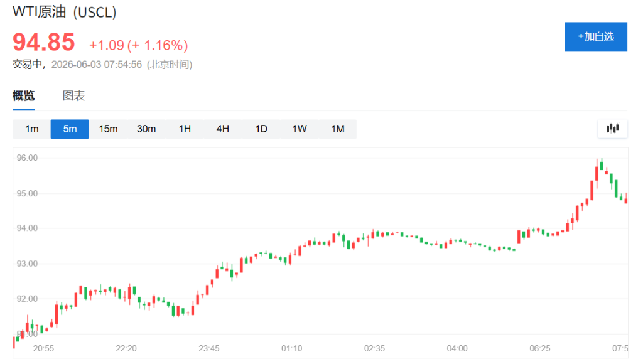Image resolution: width=643 pixels, height=364 pixels.
Task: Click the 20:55 time axis label
Action: point(43,348)
